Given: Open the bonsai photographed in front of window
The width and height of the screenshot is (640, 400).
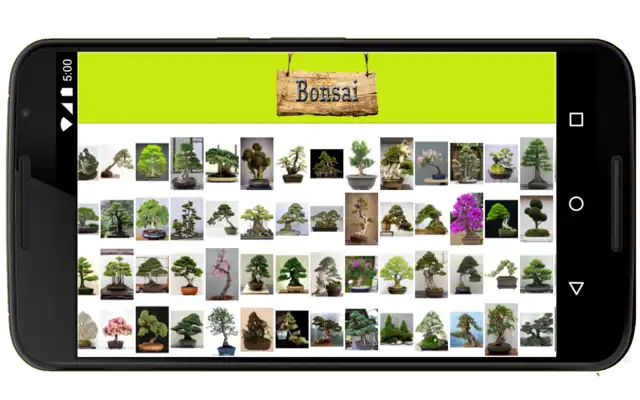Looking at the screenshot, I should (187, 163).
